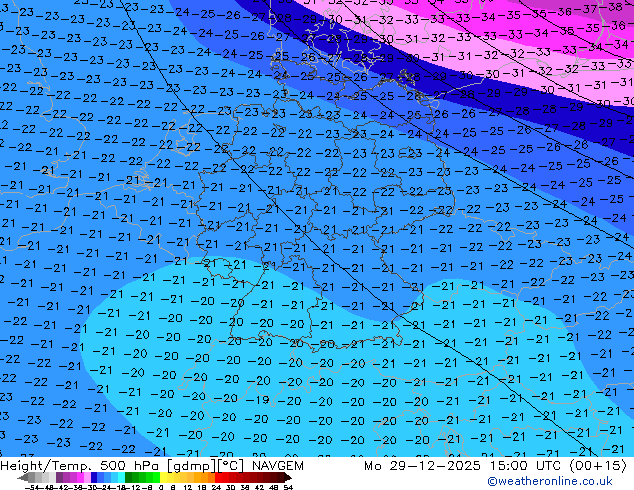
Task: Click the gray left arrow of the color legend
Action: click(23, 478)
